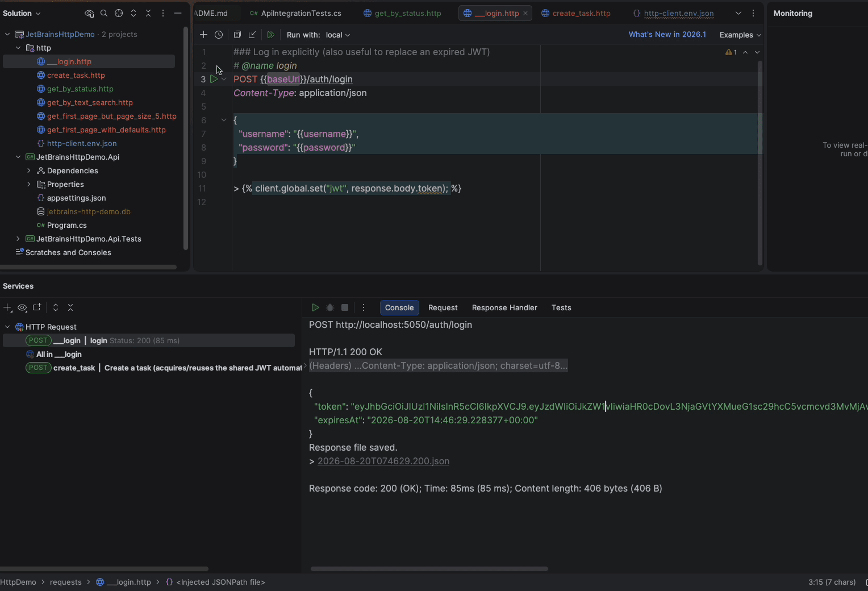The image size is (868, 591).
Task: Open saved response file 2026-08-20T074629.200.json
Action: click(383, 461)
